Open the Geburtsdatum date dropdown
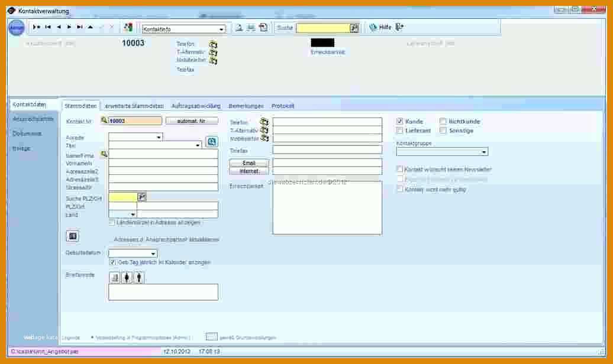Viewport: 613px width, 364px height. [x=153, y=253]
